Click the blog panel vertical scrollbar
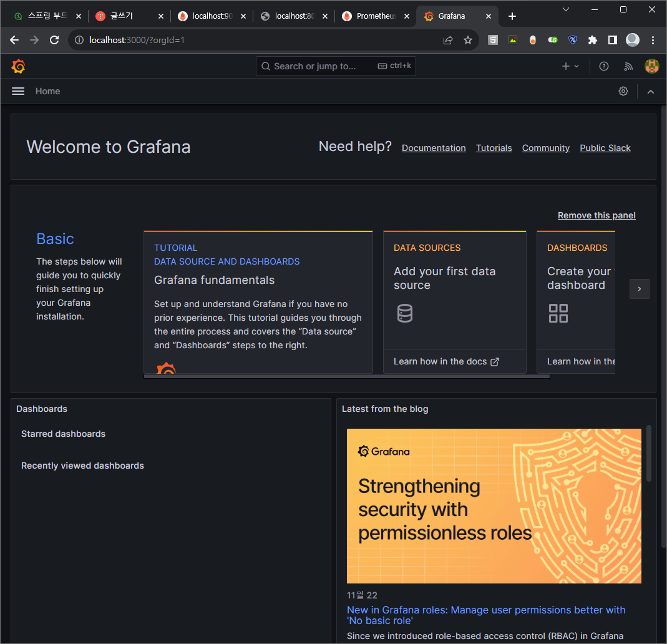The height and width of the screenshot is (644, 667). [x=649, y=453]
